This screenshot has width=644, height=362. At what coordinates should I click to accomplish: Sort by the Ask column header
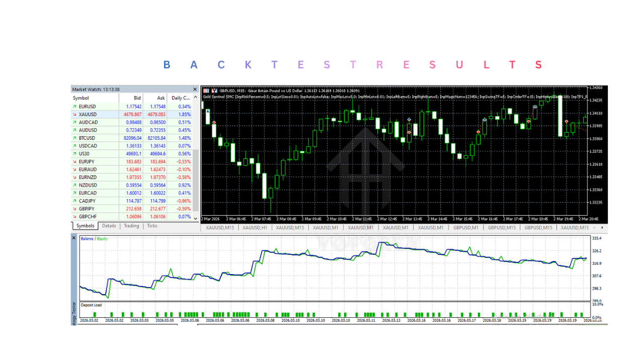tap(155, 98)
